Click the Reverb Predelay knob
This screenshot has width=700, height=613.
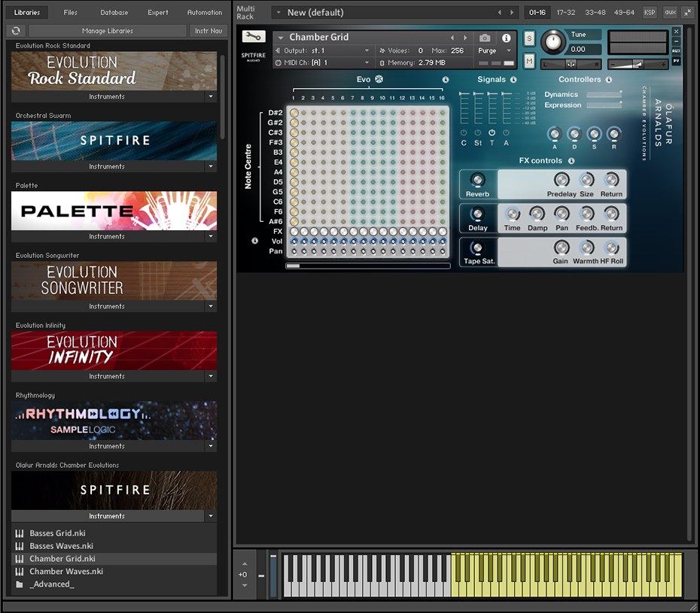coord(562,180)
